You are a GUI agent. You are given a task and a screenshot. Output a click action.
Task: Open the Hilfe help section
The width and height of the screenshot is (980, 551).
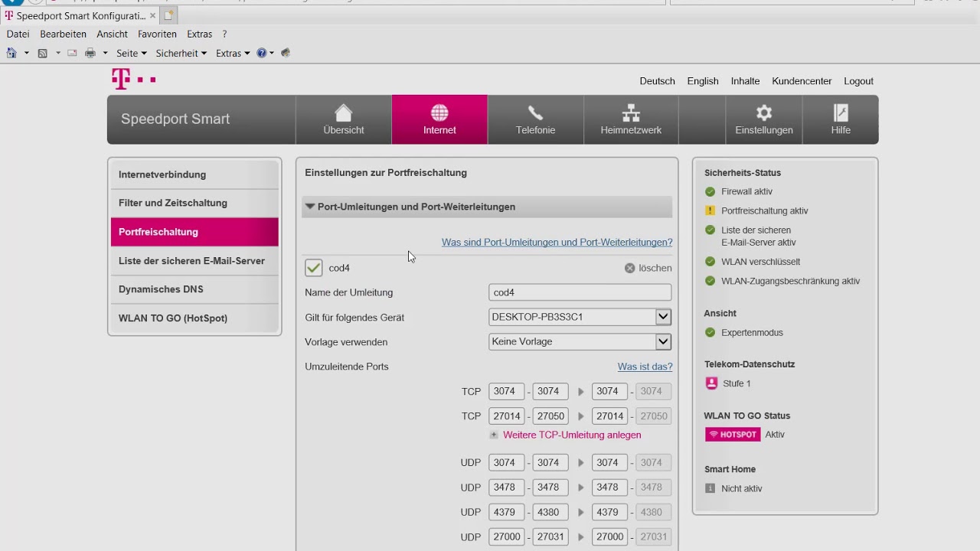click(841, 119)
